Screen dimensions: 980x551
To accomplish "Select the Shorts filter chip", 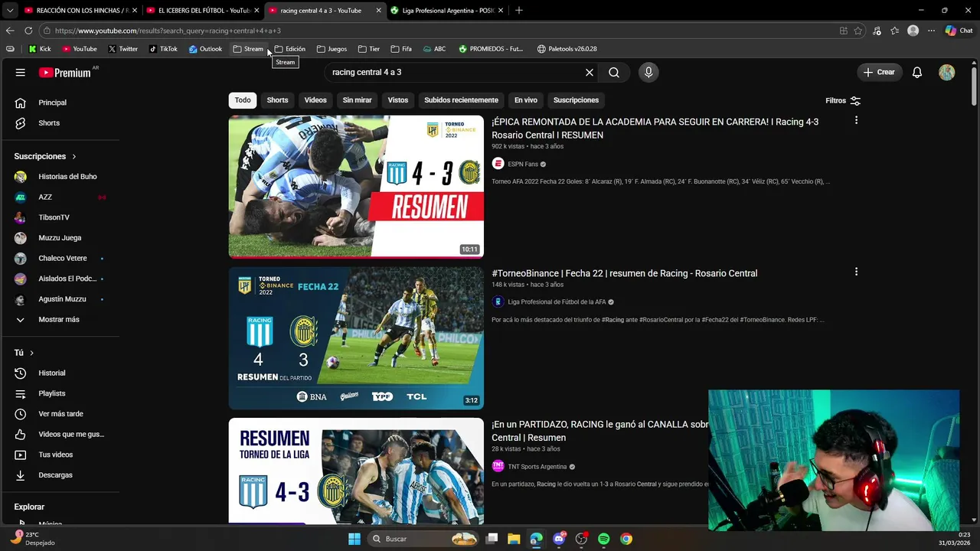I will tap(277, 100).
